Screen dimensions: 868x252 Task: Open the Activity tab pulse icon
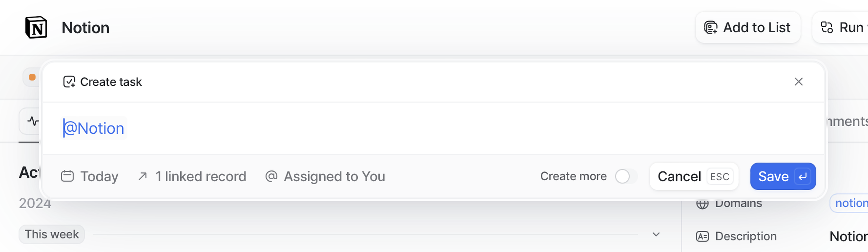33,121
